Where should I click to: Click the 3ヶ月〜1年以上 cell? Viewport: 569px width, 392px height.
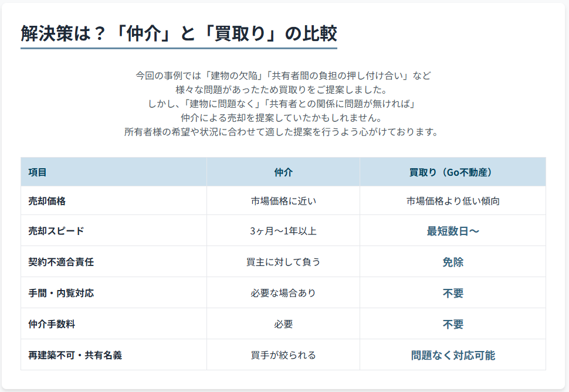click(x=283, y=231)
